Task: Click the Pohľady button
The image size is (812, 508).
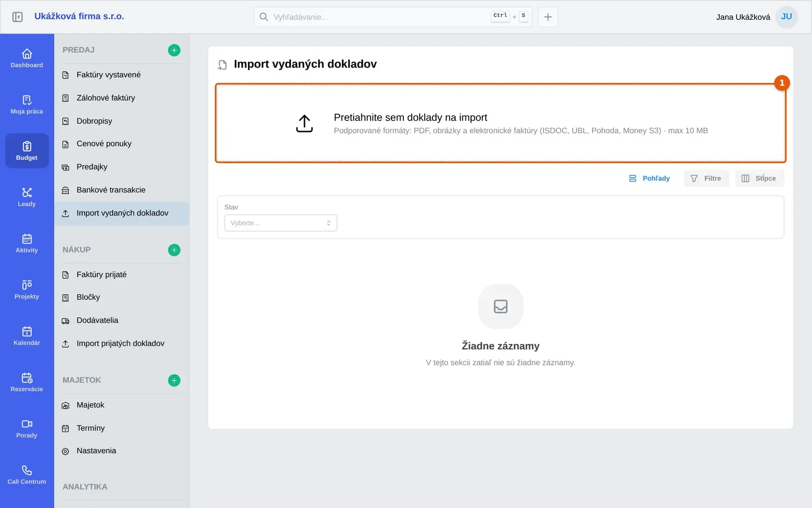Action: tap(649, 178)
